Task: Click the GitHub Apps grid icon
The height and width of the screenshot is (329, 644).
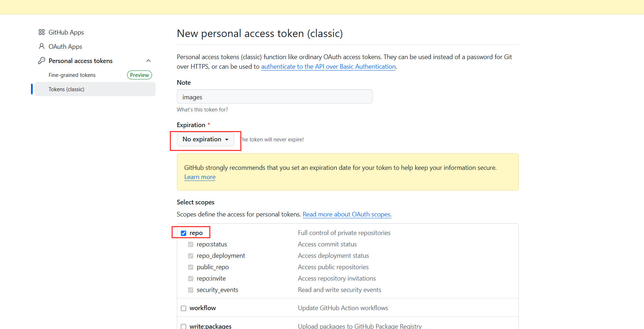Action: pos(42,32)
